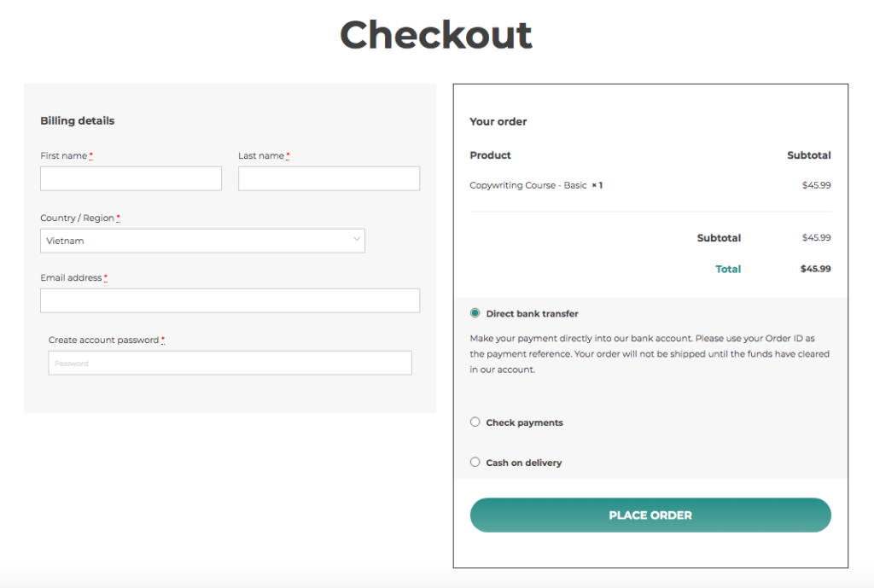Click the Place Order button
Screen dimensions: 874x588
[x=650, y=515]
